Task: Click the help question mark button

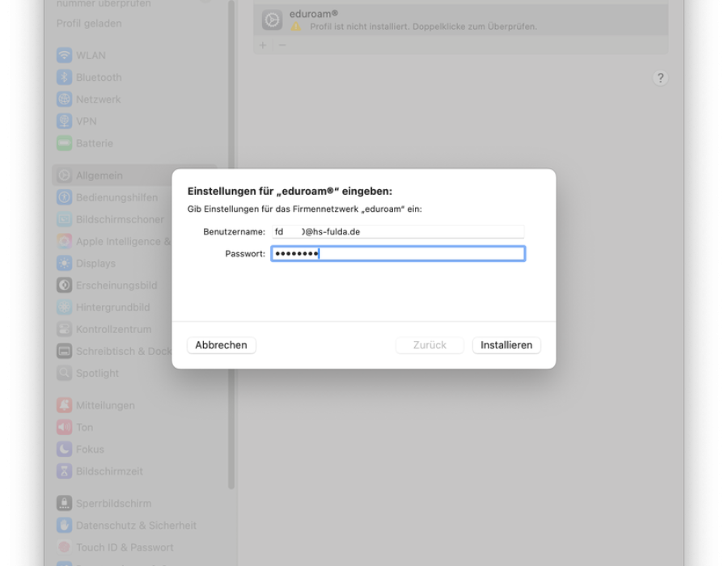Action: [x=660, y=78]
